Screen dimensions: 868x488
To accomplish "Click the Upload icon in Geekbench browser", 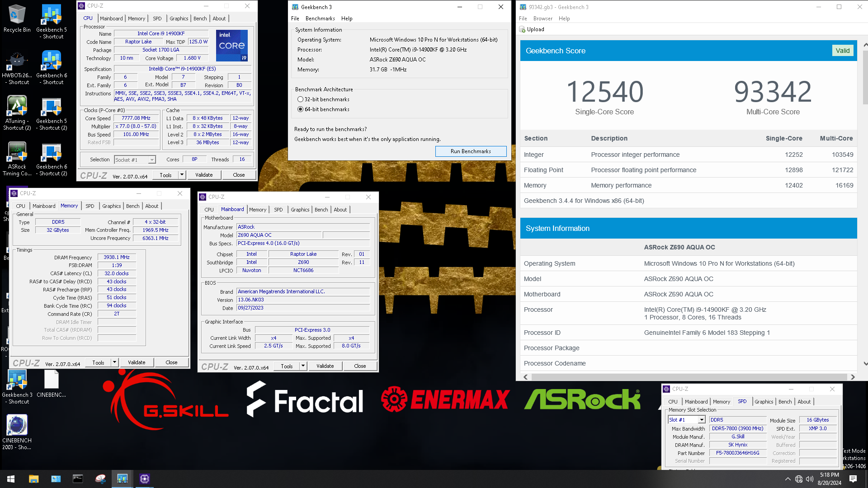I will point(522,29).
